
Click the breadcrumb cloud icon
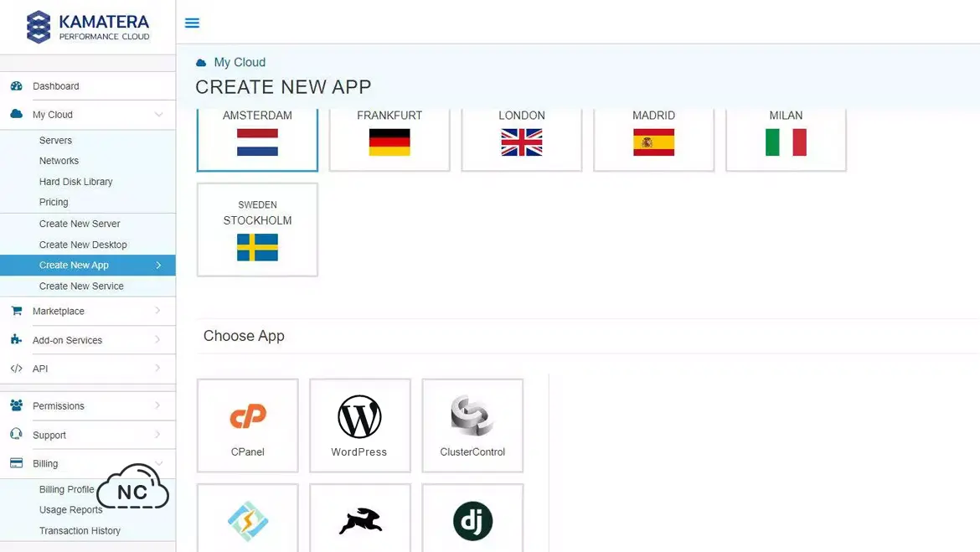point(201,63)
